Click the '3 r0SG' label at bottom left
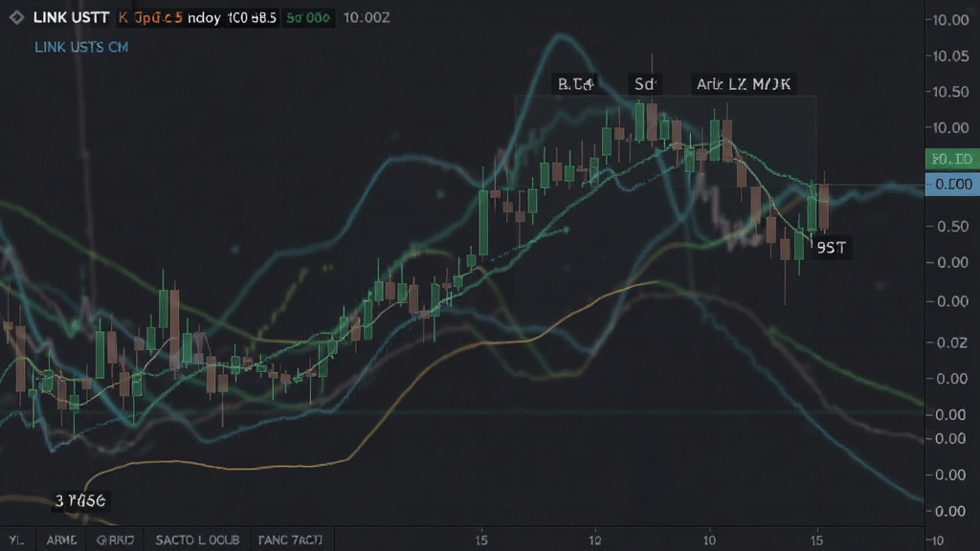 pyautogui.click(x=80, y=500)
